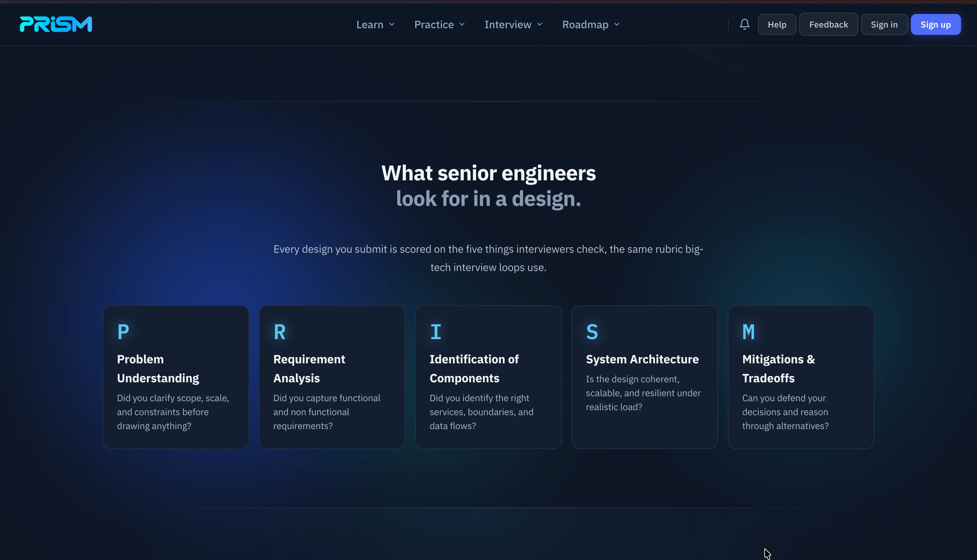
Task: Click 'Did you clarify scope, scale' description
Action: point(173,412)
